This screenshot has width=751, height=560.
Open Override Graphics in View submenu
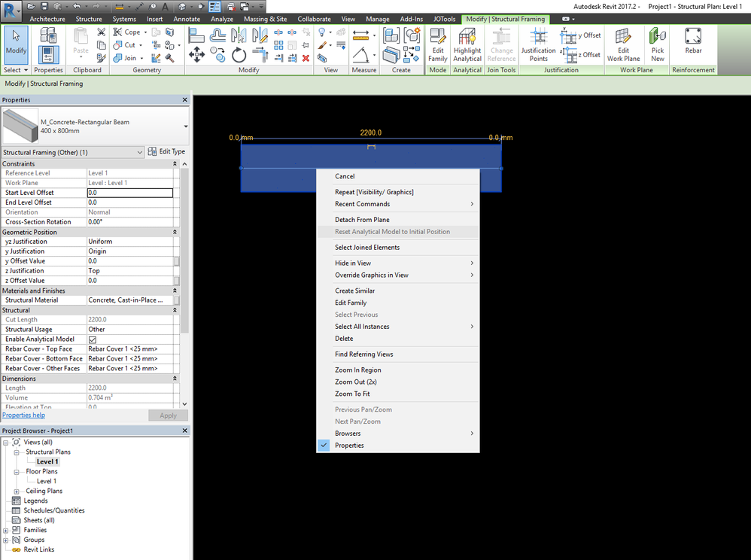[397, 275]
